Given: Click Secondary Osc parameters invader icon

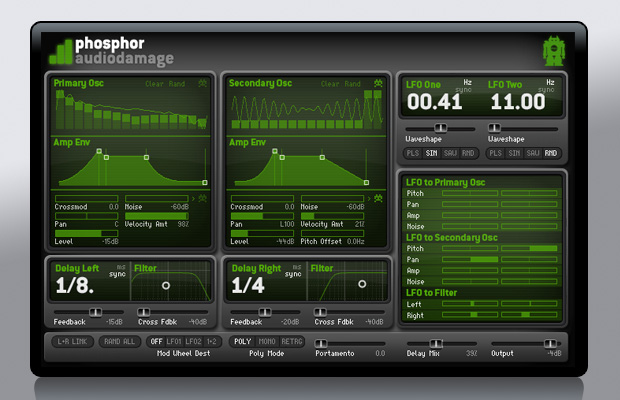Looking at the screenshot, I should [378, 198].
